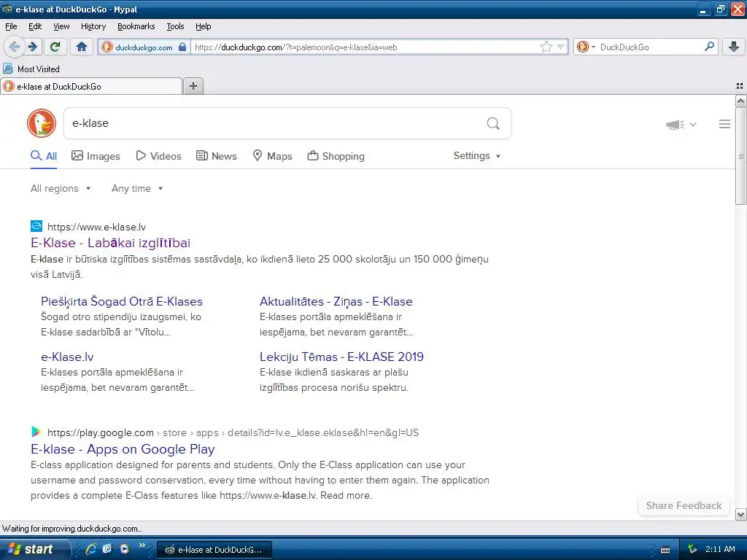This screenshot has height=560, width=747.
Task: Select the 'e-klase at DuckDuckGo' browser tab
Action: 91,86
